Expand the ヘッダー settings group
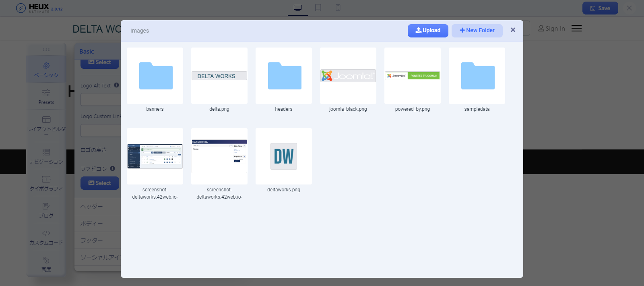This screenshot has width=644, height=286. click(97, 206)
